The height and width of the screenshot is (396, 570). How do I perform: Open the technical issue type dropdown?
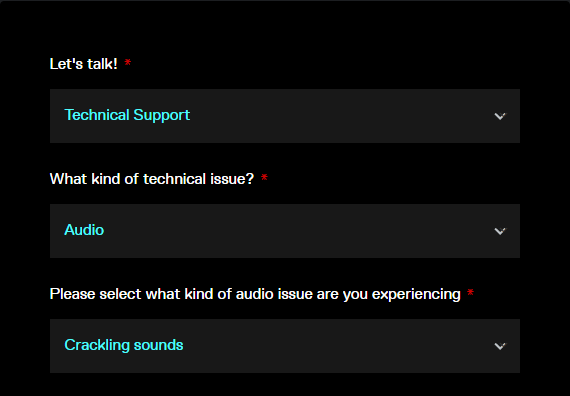[285, 231]
